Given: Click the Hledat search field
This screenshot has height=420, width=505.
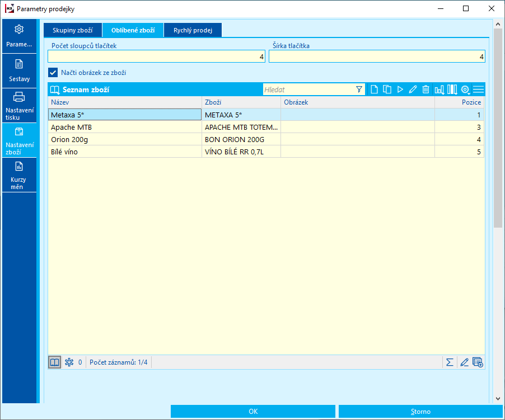Looking at the screenshot, I should click(308, 89).
